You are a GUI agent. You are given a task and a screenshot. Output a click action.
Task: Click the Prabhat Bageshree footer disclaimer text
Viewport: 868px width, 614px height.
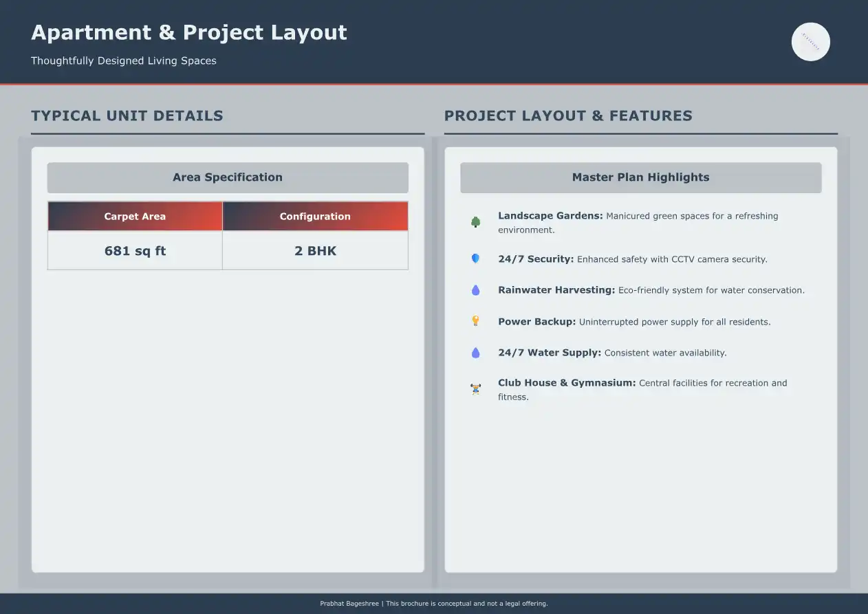pos(434,604)
